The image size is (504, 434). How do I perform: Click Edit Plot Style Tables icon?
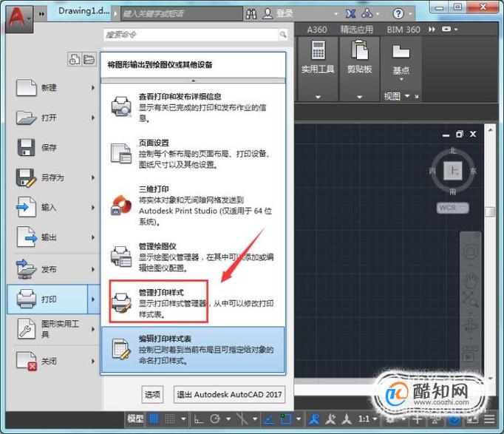[x=121, y=349]
